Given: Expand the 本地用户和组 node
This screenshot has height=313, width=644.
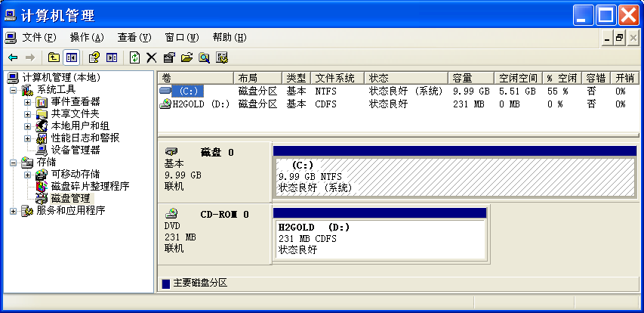Looking at the screenshot, I should pos(27,126).
